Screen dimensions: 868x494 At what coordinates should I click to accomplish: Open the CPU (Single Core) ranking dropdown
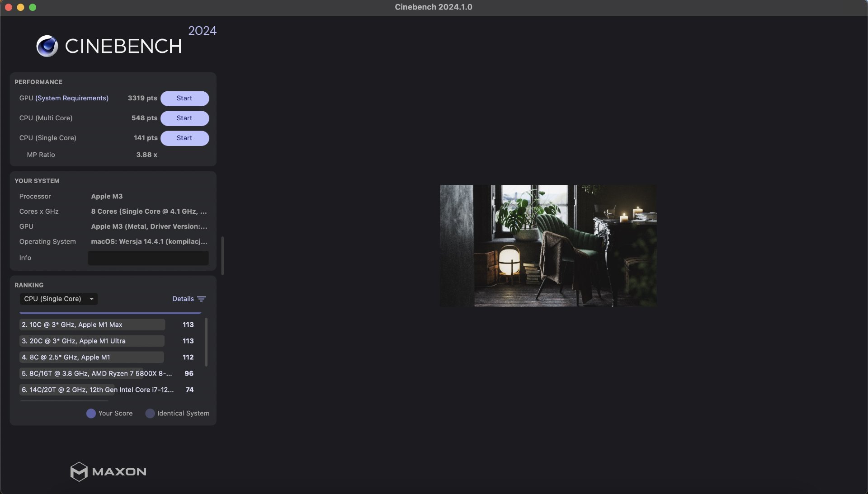point(58,299)
